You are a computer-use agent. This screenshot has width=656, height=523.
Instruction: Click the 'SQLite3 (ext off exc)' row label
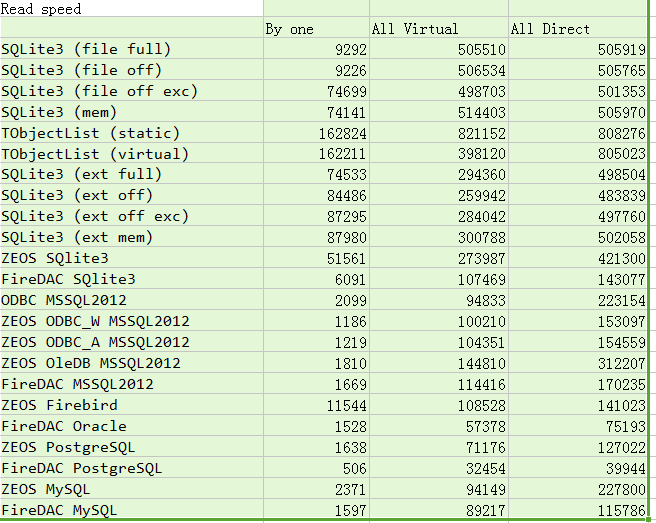click(x=132, y=216)
